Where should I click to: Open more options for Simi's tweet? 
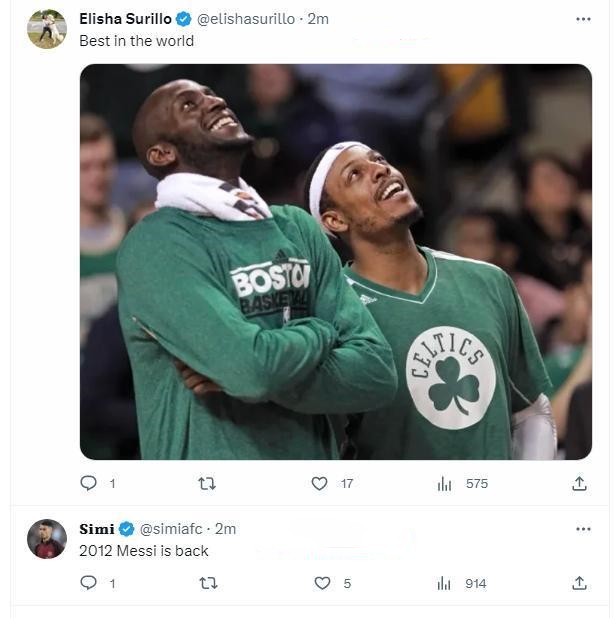(583, 529)
